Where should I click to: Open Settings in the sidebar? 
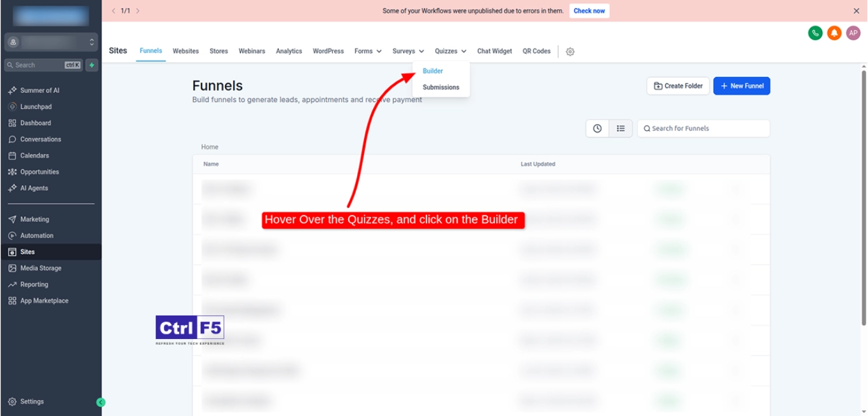[x=32, y=401]
